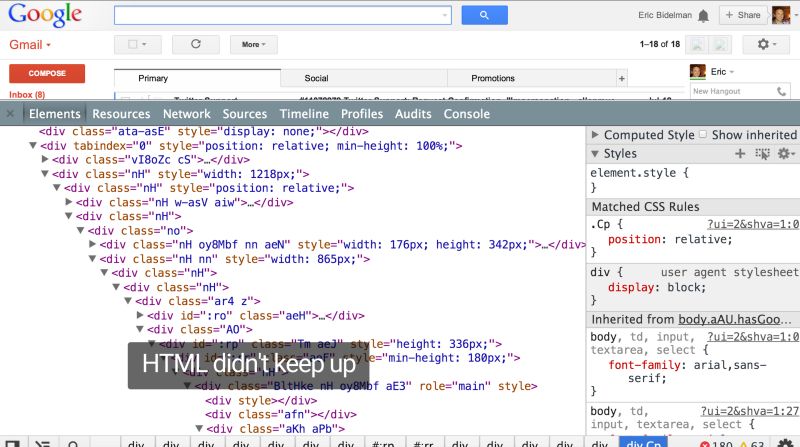Screen dimensions: 800x447
Task: Click the Gmail refresh icon
Action: click(196, 44)
